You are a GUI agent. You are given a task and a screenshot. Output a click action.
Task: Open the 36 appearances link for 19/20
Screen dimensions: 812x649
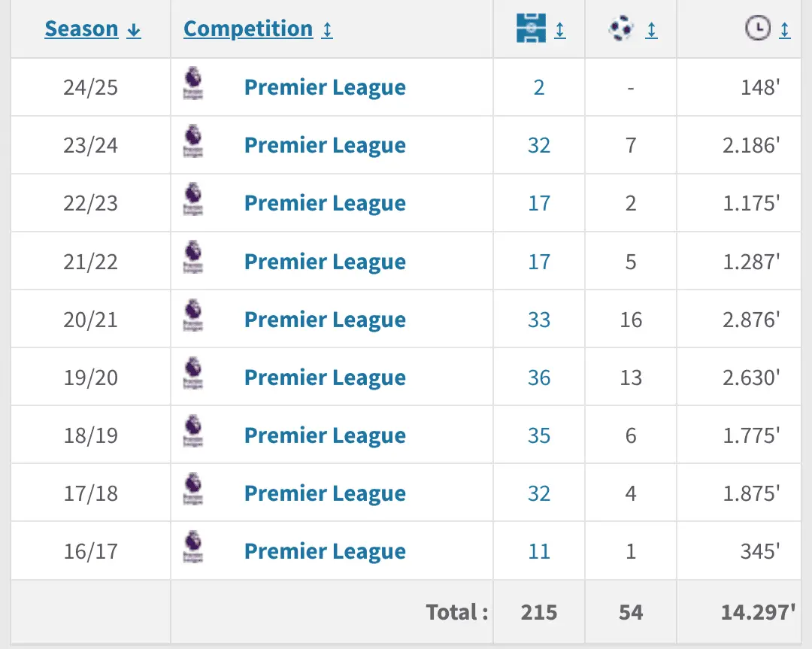click(539, 378)
